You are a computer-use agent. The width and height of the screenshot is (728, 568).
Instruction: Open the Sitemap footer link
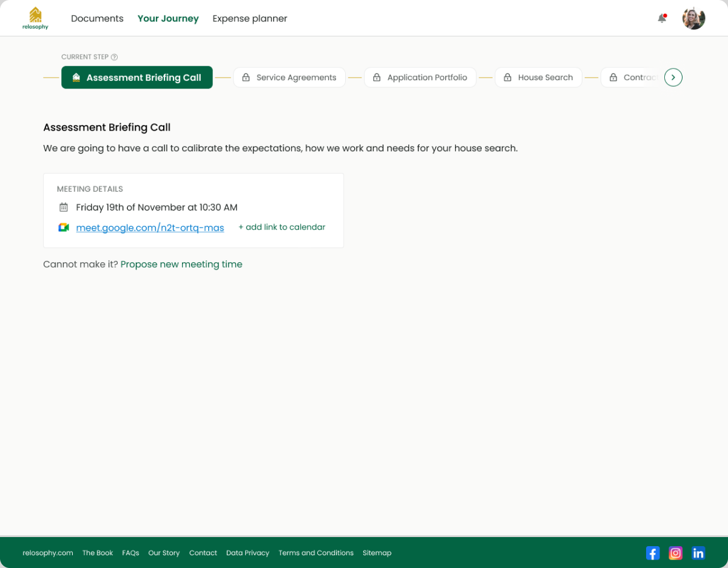pyautogui.click(x=377, y=553)
